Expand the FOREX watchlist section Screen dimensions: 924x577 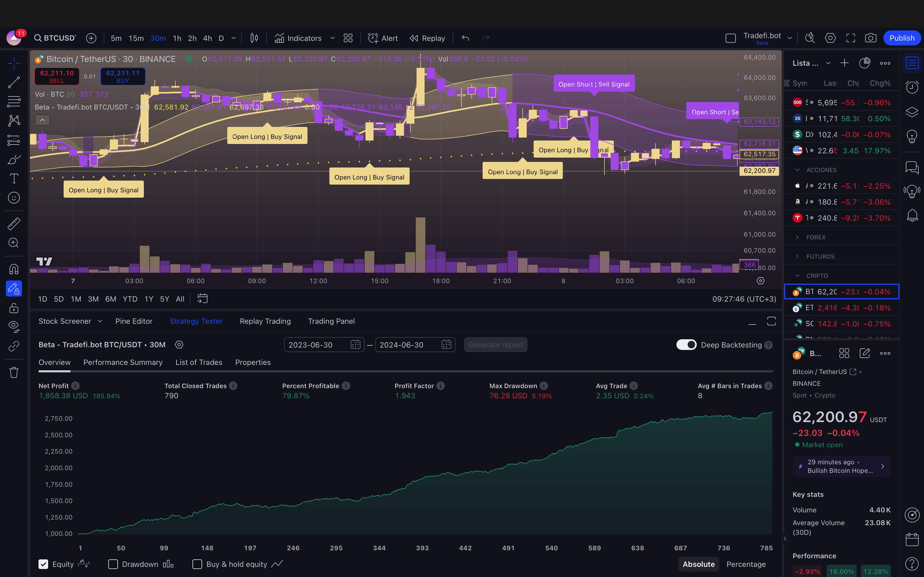pyautogui.click(x=797, y=237)
